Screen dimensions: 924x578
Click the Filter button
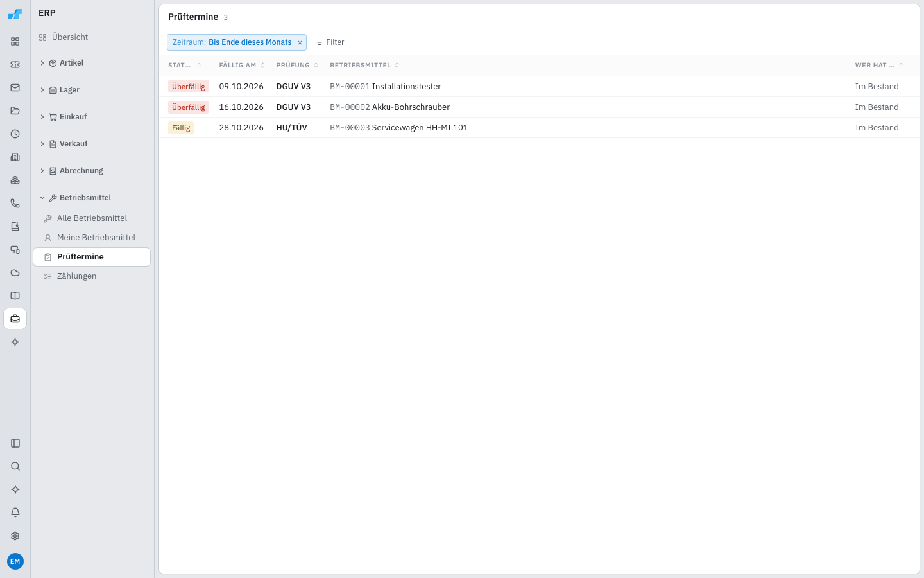pyautogui.click(x=330, y=42)
